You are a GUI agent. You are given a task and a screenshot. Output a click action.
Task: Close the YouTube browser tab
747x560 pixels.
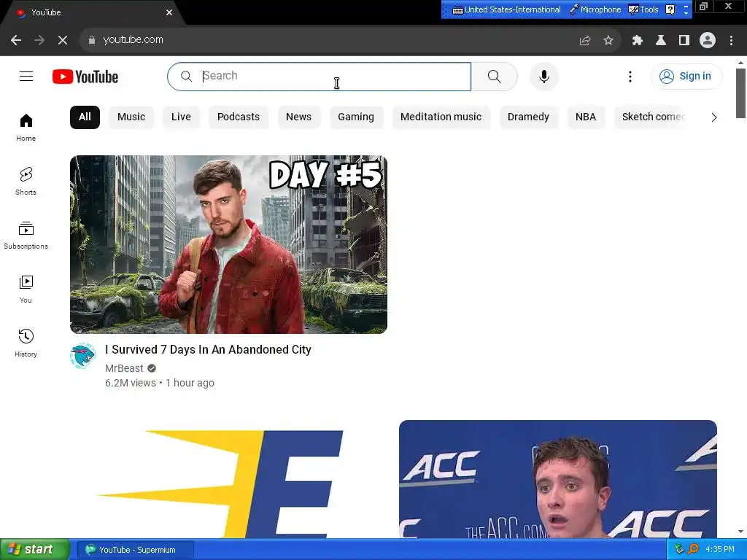169,12
